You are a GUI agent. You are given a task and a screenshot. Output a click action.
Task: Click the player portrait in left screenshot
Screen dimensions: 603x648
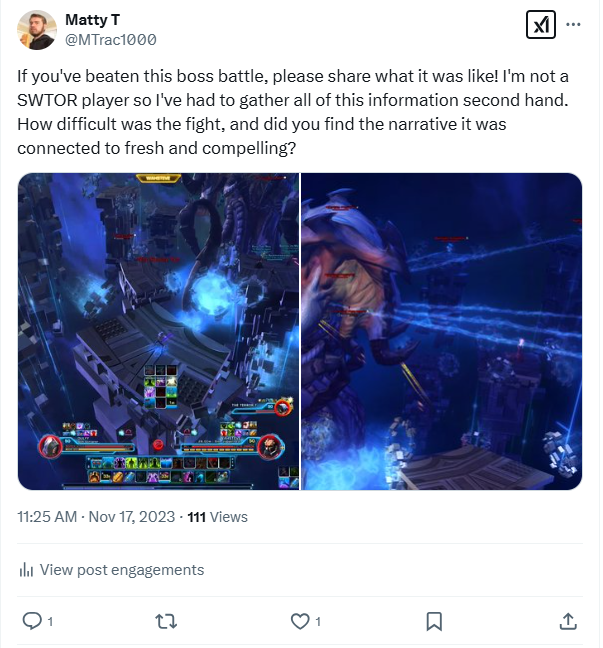pyautogui.click(x=51, y=446)
